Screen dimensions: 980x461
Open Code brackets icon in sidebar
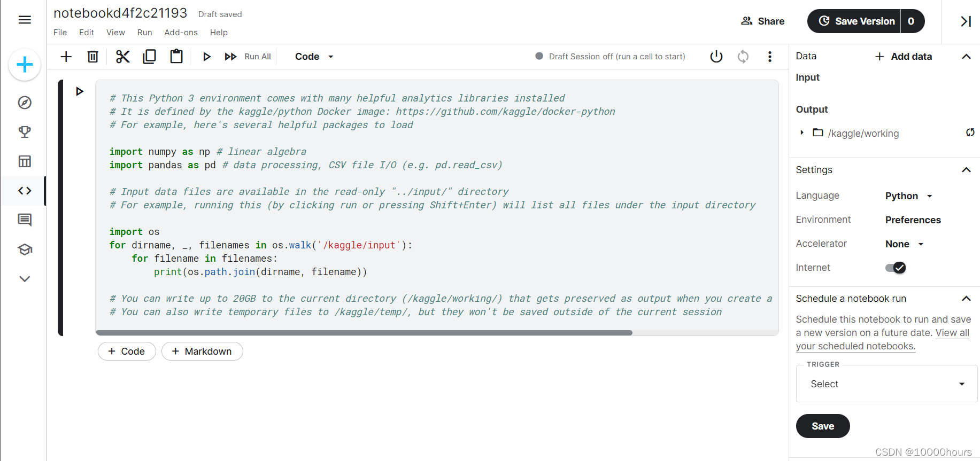click(x=25, y=191)
